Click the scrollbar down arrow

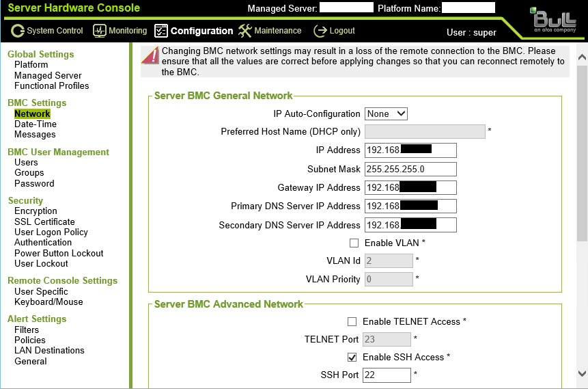pyautogui.click(x=582, y=373)
